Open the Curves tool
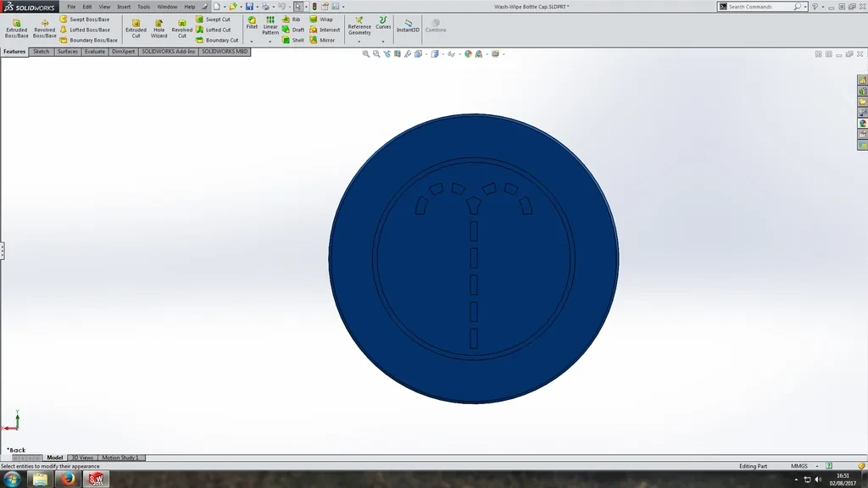 click(383, 23)
